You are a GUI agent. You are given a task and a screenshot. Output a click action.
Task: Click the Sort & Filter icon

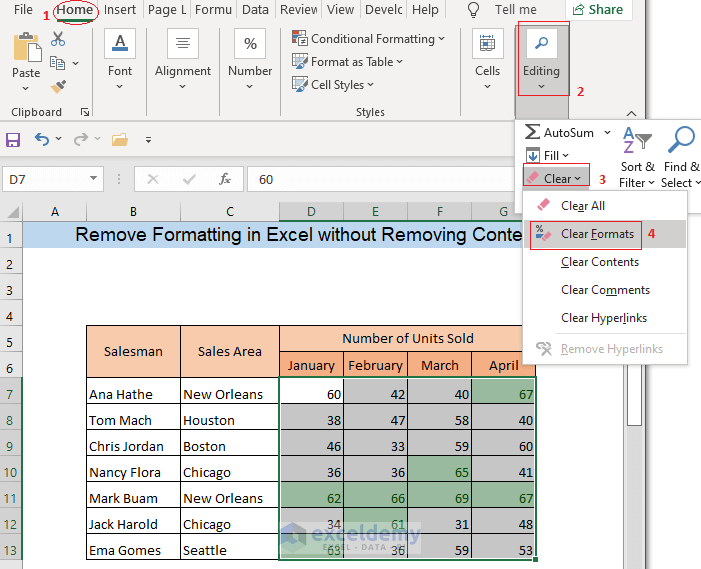[637, 140]
